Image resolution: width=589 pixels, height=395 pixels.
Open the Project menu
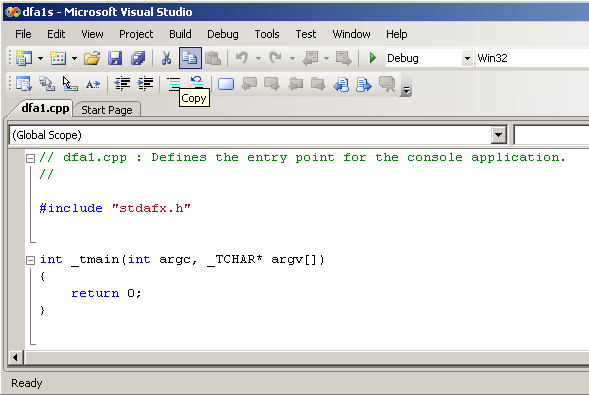coord(136,34)
